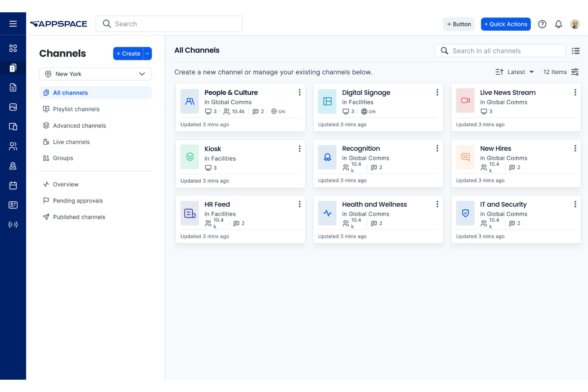This screenshot has width=588, height=392.
Task: Open the hamburger menu in the sidebar
Action: [13, 24]
